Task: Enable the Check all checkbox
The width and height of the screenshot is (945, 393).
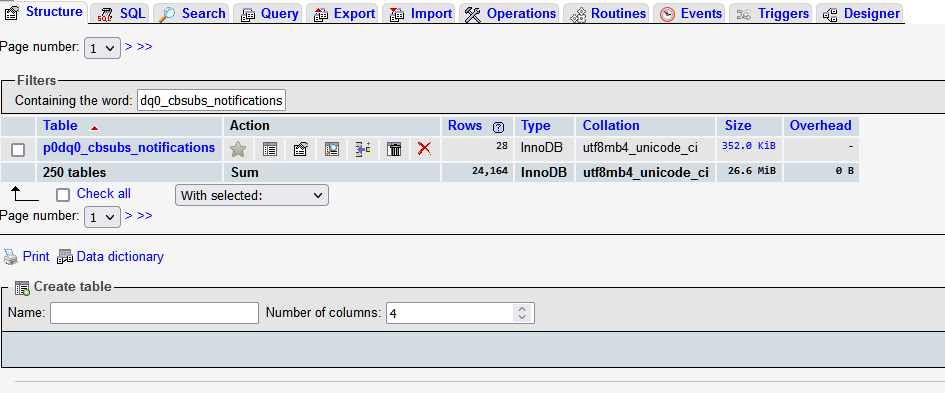Action: 63,195
